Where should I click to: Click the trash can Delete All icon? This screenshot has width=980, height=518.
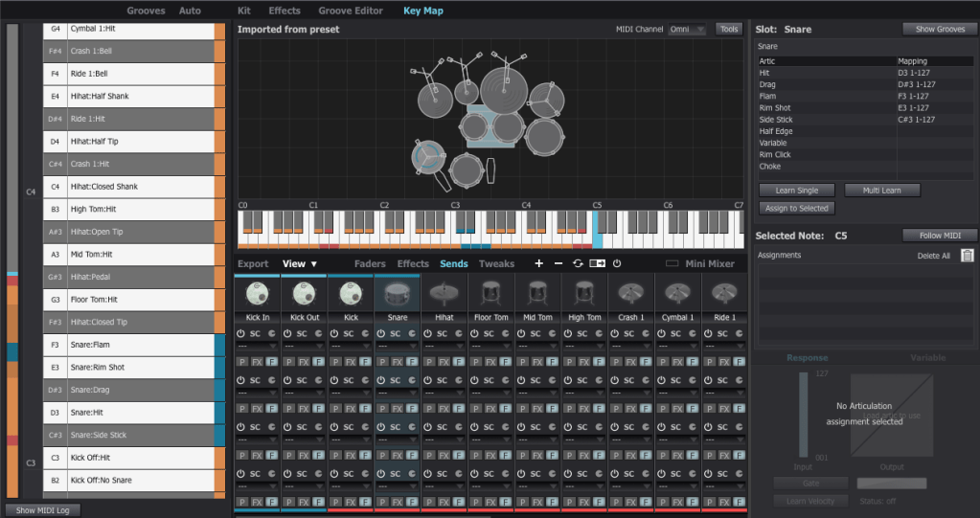[967, 255]
